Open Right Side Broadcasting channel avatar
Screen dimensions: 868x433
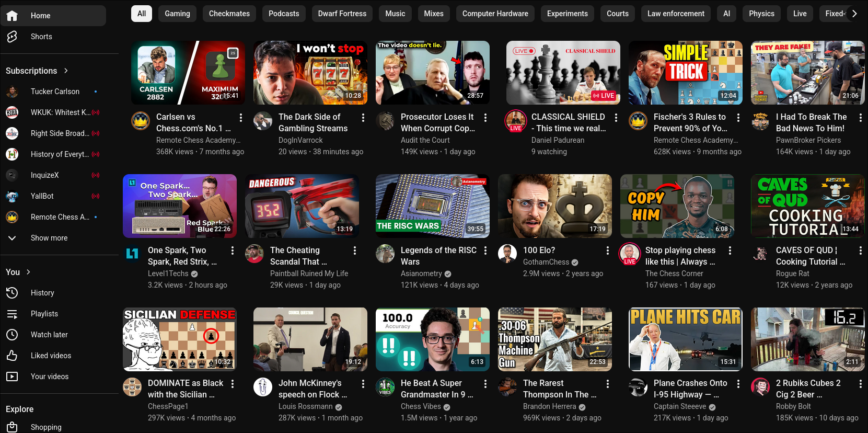click(12, 133)
